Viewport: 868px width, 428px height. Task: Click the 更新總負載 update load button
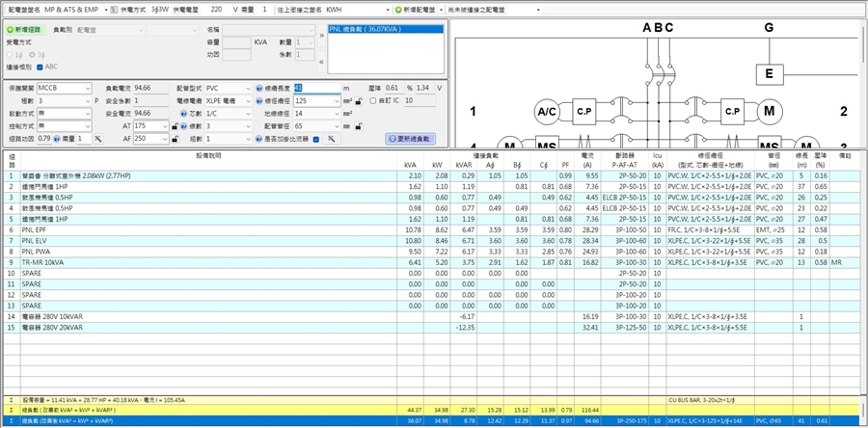pyautogui.click(x=412, y=139)
